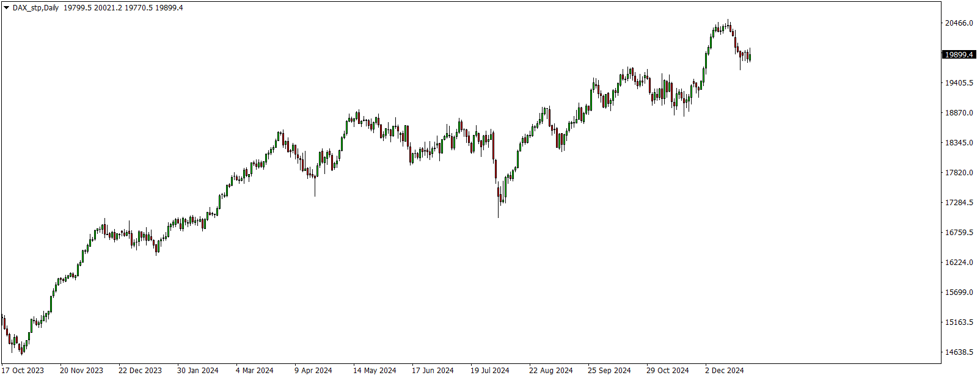Click the small triangle before DAX_stp,Daily

click(7, 8)
